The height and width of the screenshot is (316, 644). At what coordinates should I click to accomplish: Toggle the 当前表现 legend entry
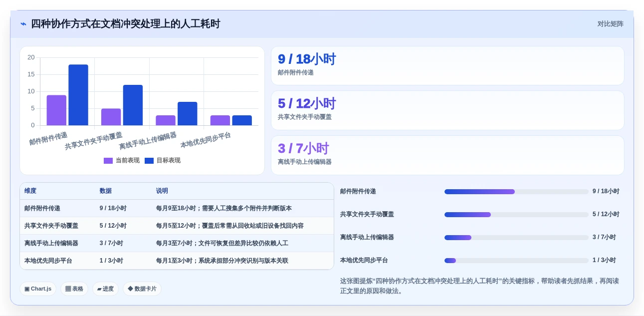[121, 161]
